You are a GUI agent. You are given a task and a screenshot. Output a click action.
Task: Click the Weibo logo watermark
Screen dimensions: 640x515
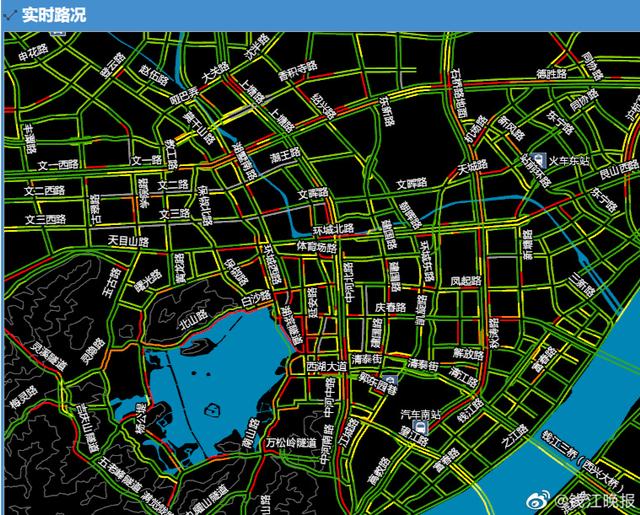tap(538, 500)
